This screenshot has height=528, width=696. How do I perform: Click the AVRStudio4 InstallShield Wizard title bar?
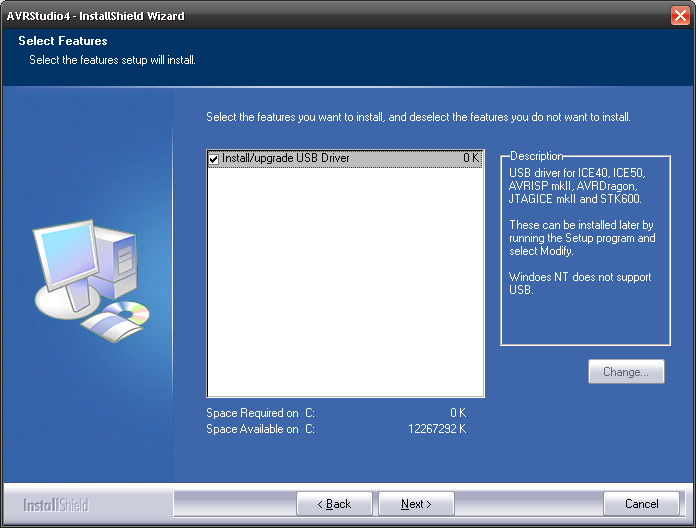coord(300,16)
